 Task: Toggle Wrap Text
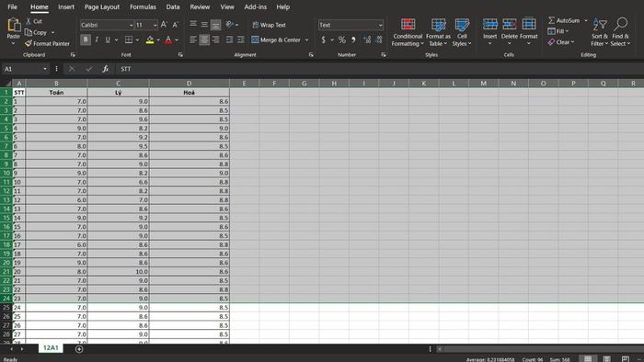tap(269, 25)
